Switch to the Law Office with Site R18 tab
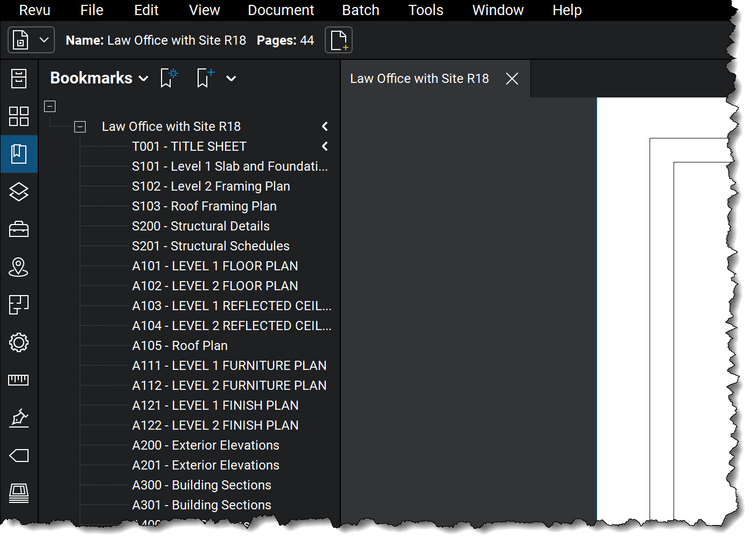This screenshot has width=756, height=546. (x=419, y=78)
